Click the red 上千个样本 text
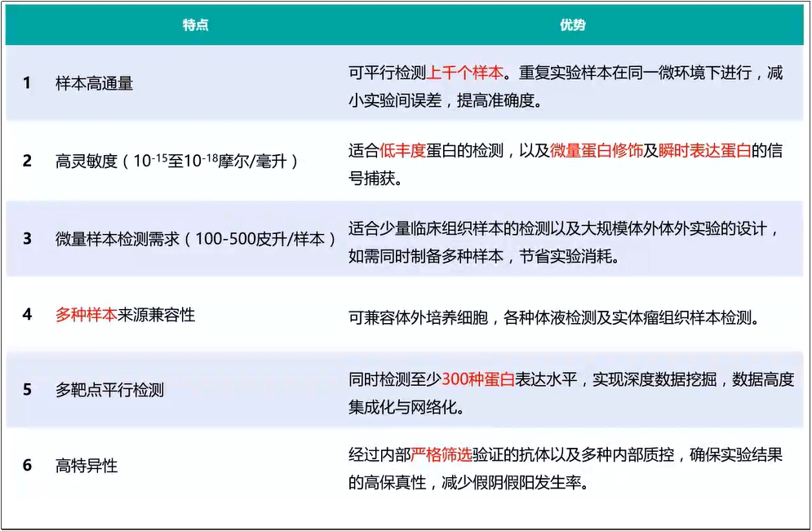Image resolution: width=812 pixels, height=531 pixels. [x=465, y=73]
